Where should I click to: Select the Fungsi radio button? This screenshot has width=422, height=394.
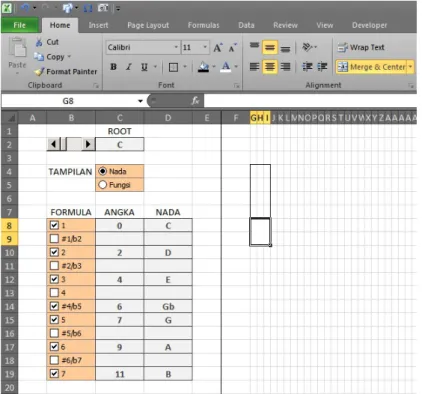(103, 185)
